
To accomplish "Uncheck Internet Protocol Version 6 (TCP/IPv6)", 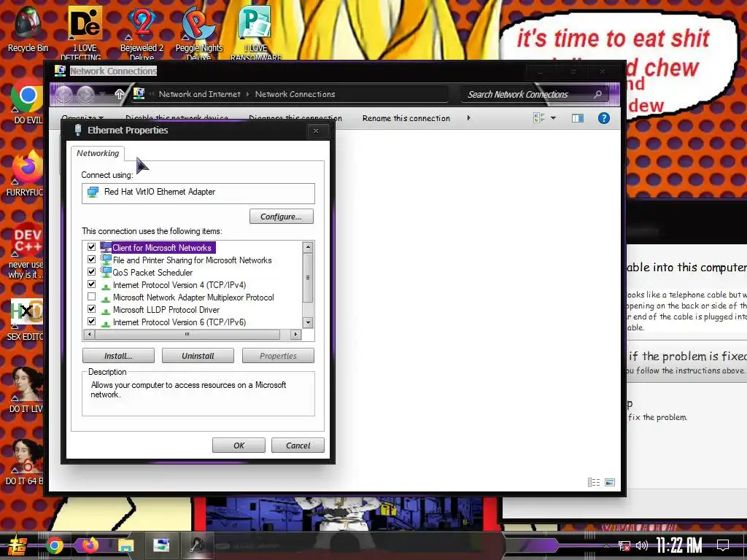I will point(91,321).
